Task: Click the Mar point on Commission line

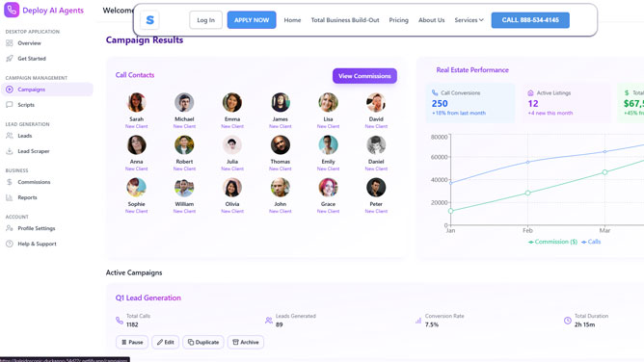Action: (x=604, y=172)
